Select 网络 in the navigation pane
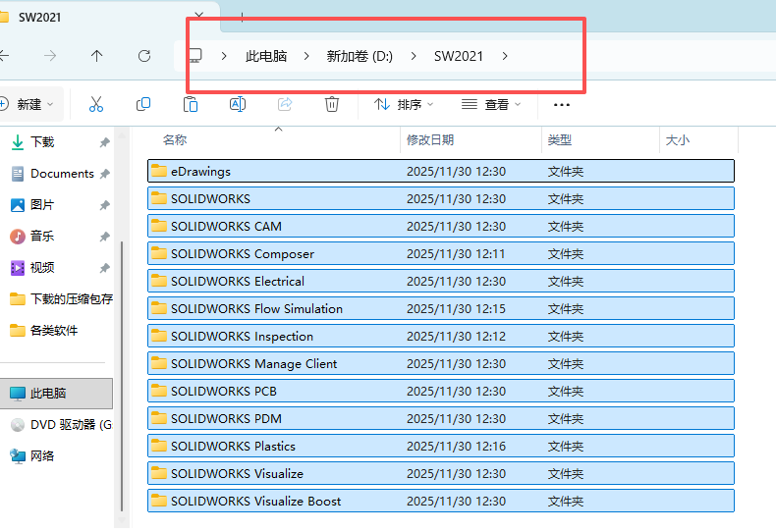This screenshot has height=532, width=776. click(32, 455)
